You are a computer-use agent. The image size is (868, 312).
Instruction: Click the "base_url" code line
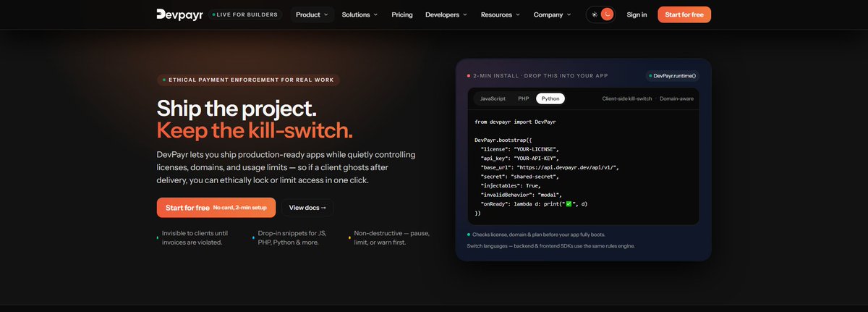pos(550,167)
